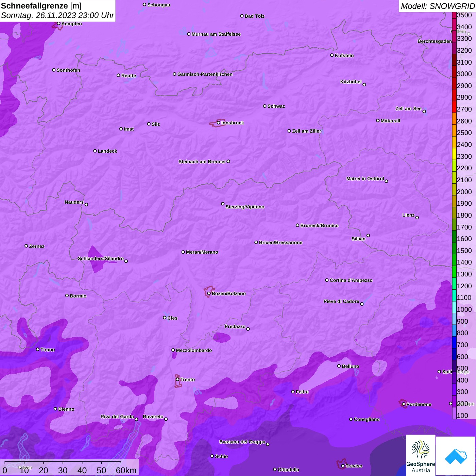Click the 'Bassano del Grappa' place label
Viewport: 476px width, 476px height.
[x=242, y=442]
